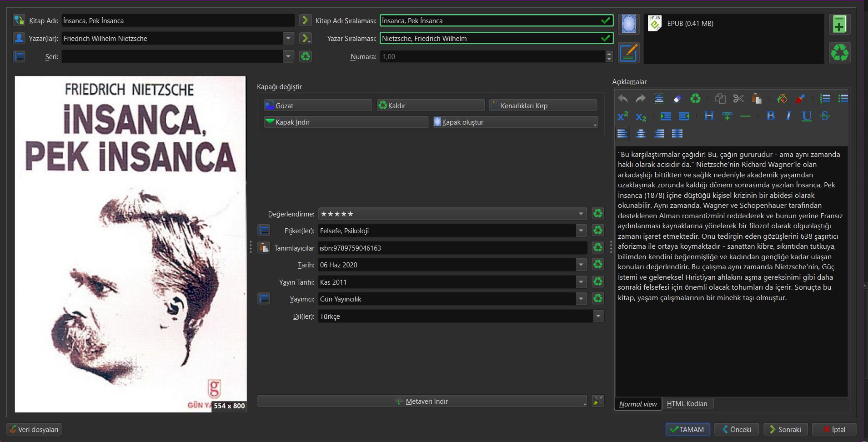This screenshot has height=442, width=868.
Task: Insert ordered numbered list
Action: click(x=825, y=98)
